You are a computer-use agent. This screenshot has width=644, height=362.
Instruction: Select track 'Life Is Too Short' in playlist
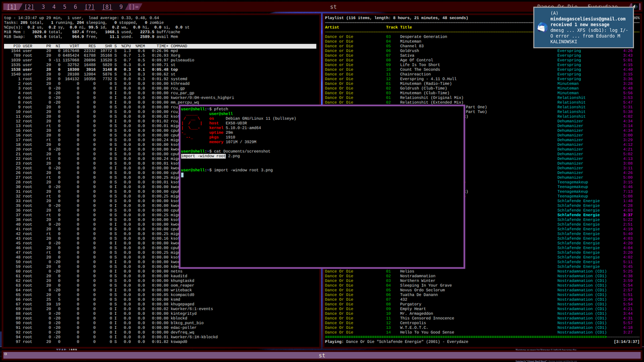pos(478,65)
